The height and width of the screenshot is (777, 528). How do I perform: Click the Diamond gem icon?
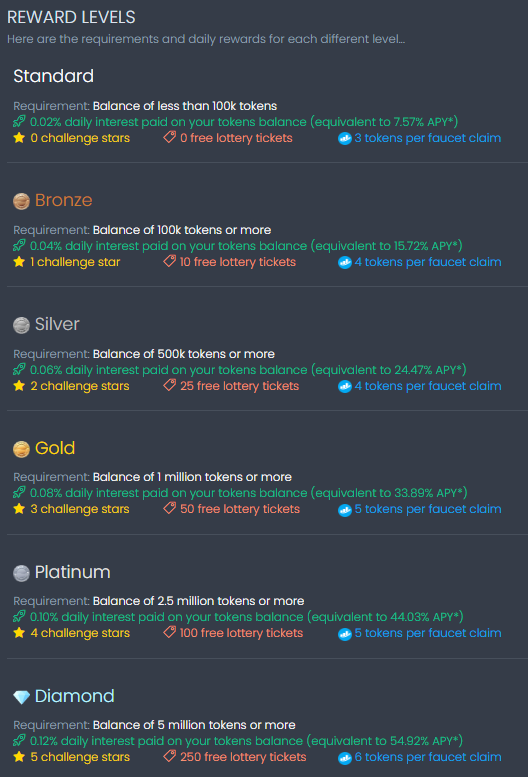21,697
